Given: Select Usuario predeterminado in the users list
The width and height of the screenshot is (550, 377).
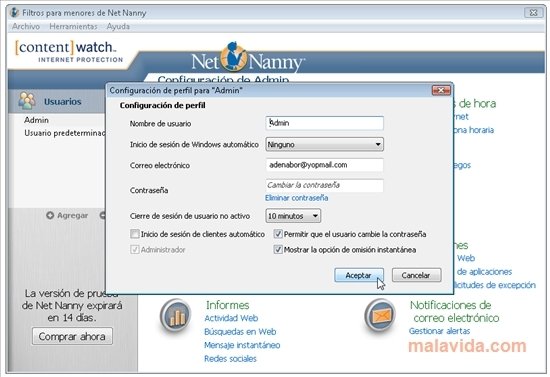Looking at the screenshot, I should coord(65,133).
